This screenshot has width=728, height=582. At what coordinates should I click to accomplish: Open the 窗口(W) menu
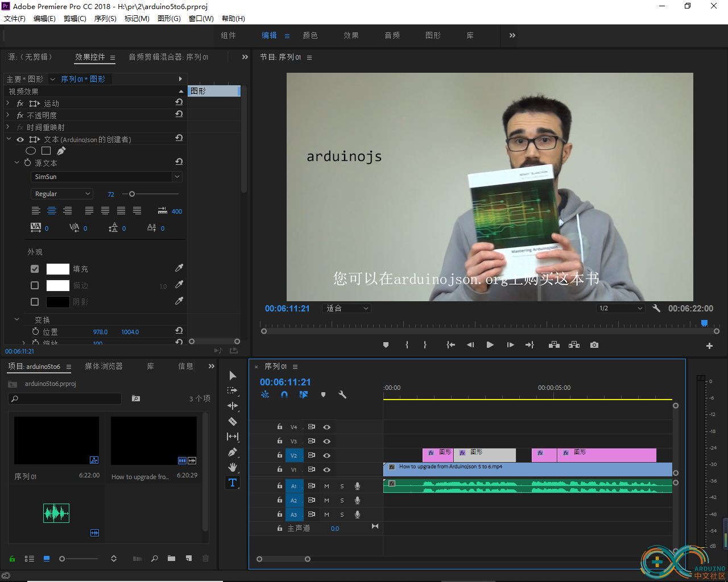[201, 19]
